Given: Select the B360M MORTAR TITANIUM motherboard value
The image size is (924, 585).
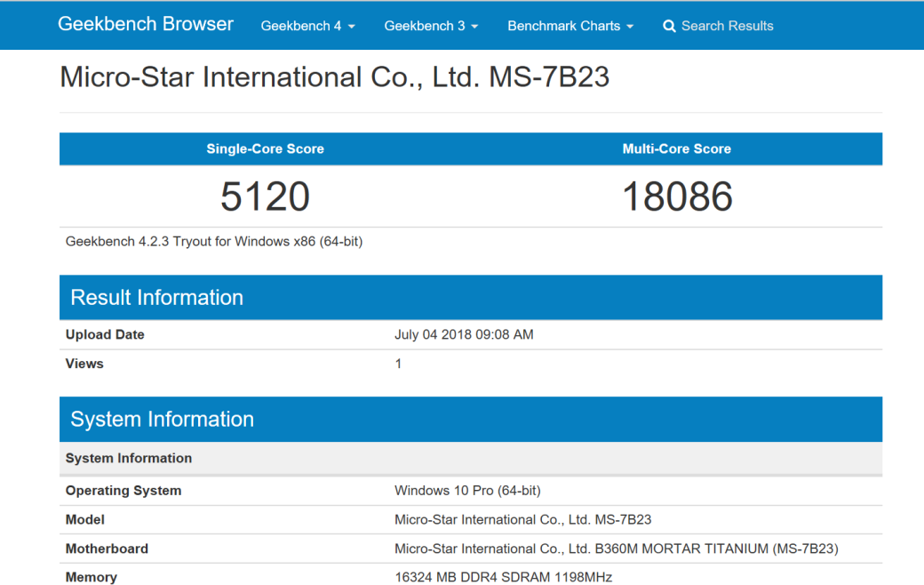Looking at the screenshot, I should 617,549.
